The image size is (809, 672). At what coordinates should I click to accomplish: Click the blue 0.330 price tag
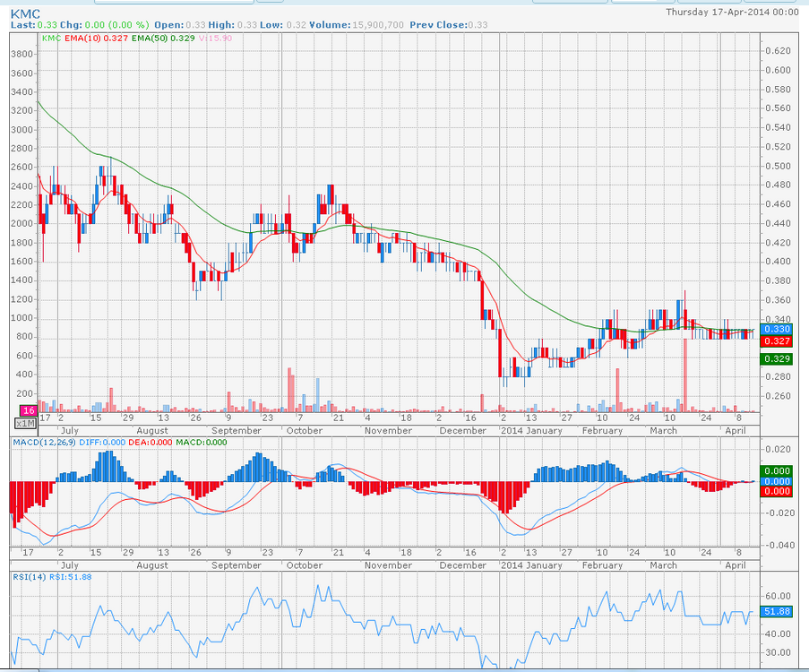point(774,330)
